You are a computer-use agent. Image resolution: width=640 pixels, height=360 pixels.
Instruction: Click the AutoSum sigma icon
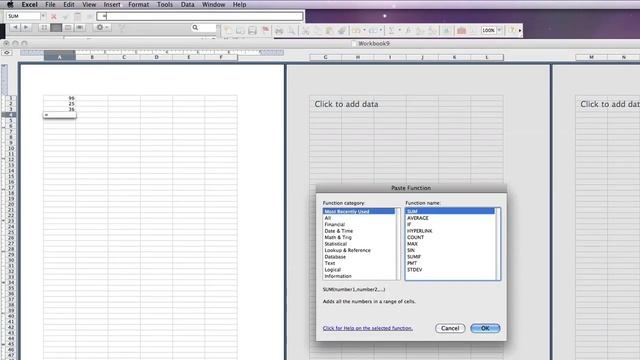[391, 30]
